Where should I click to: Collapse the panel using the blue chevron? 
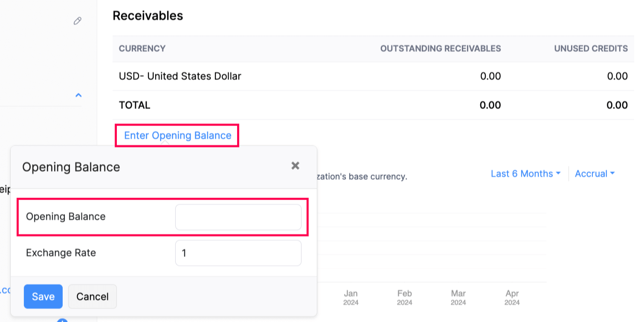coord(78,95)
